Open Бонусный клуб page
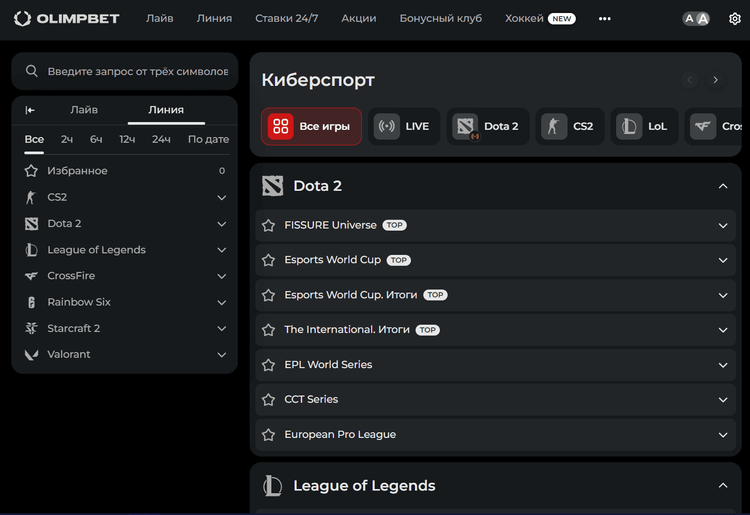 pos(440,19)
